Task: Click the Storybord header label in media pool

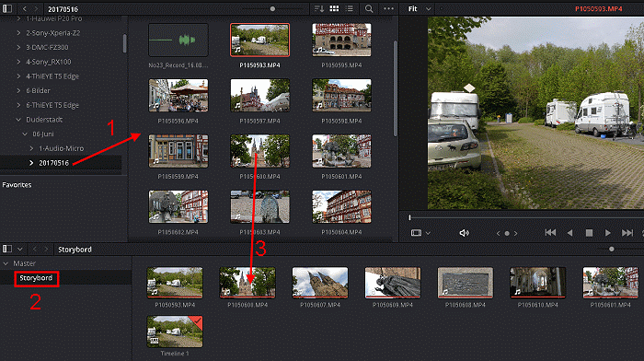Action: (75, 250)
